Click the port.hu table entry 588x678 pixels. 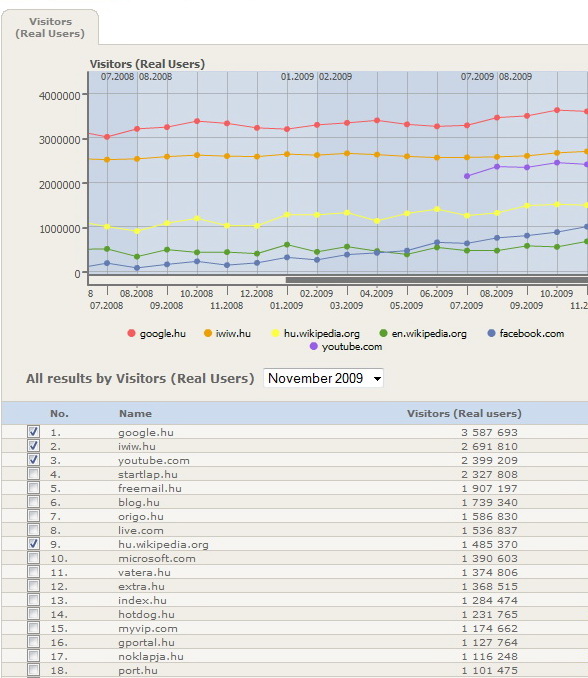(x=137, y=670)
